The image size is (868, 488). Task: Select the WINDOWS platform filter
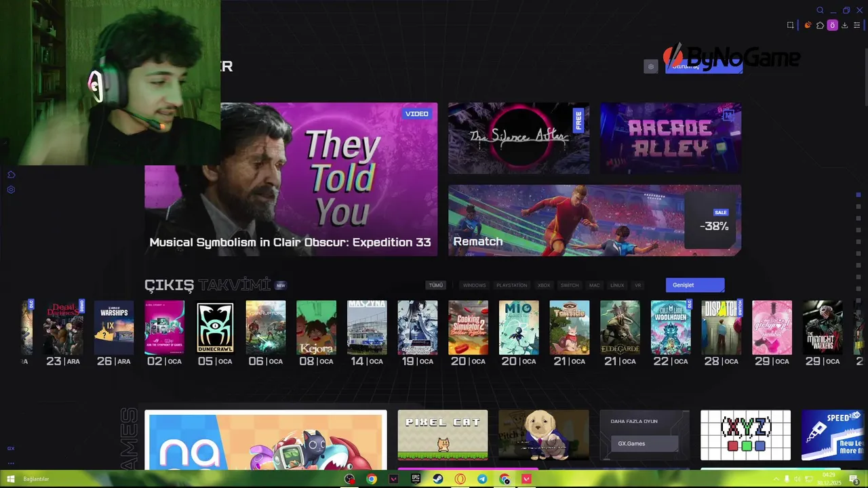click(474, 285)
